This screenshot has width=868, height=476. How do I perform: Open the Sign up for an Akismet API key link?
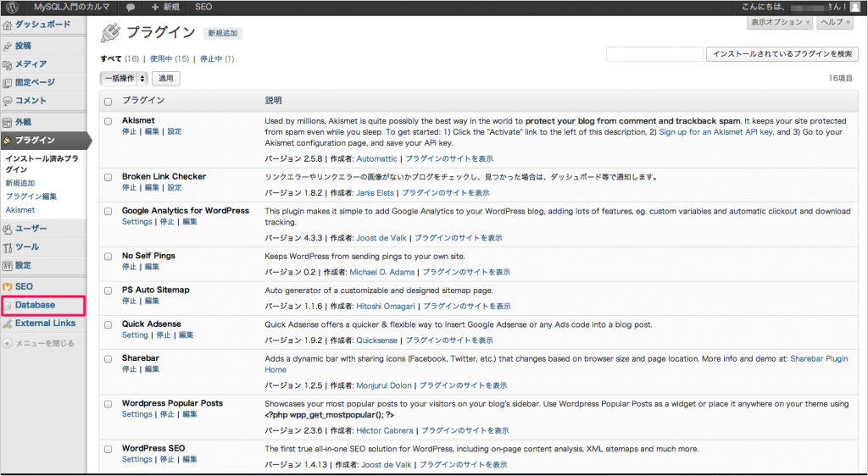[x=715, y=132]
